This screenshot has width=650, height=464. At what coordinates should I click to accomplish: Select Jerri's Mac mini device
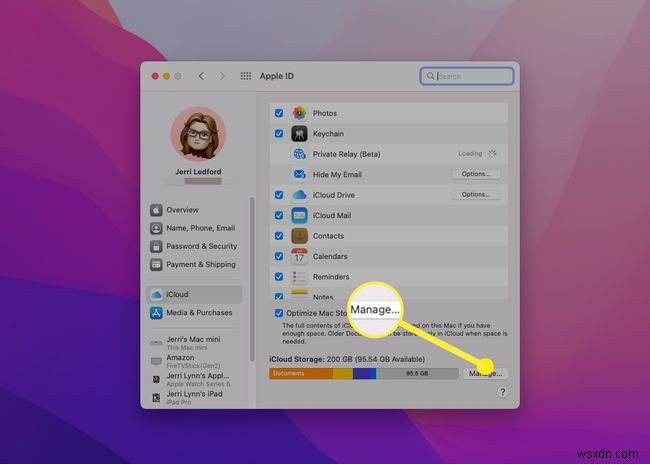(193, 343)
